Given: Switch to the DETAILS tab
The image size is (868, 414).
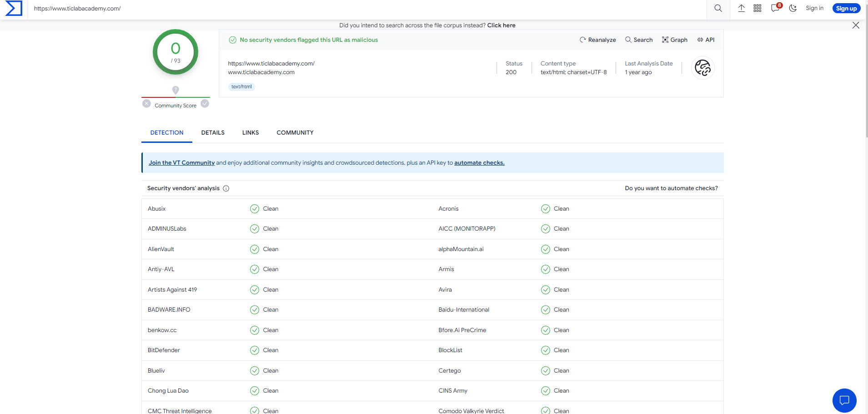Looking at the screenshot, I should (x=213, y=133).
